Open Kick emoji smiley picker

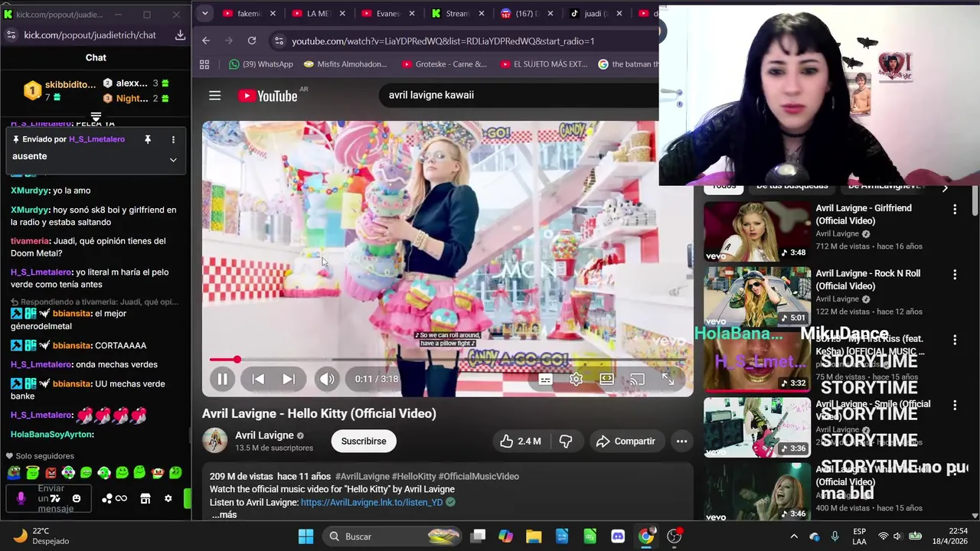pyautogui.click(x=76, y=499)
